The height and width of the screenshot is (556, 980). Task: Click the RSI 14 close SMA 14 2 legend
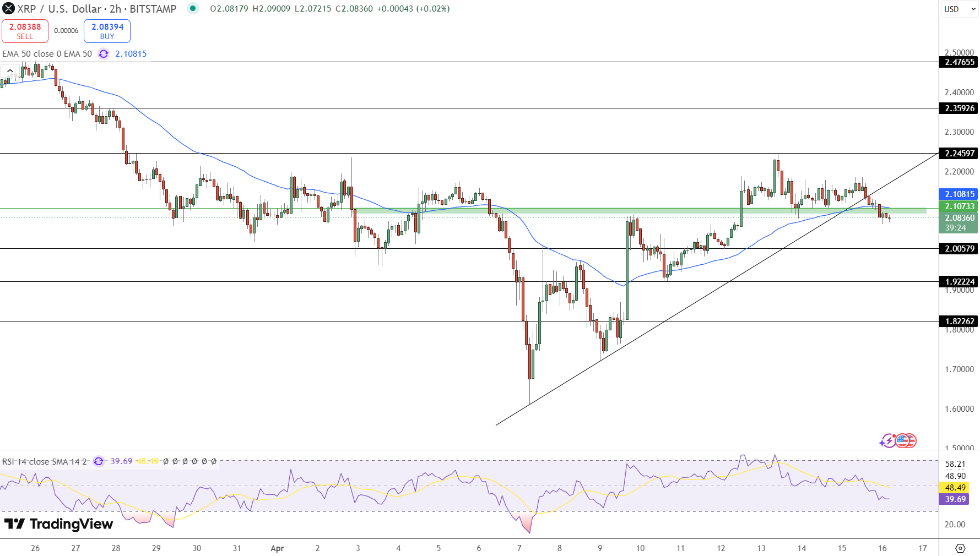(x=45, y=461)
